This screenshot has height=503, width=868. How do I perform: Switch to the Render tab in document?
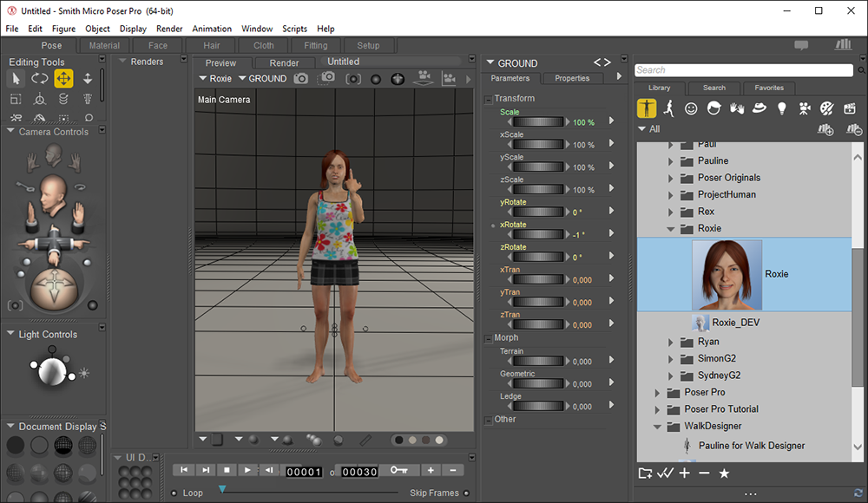click(284, 63)
